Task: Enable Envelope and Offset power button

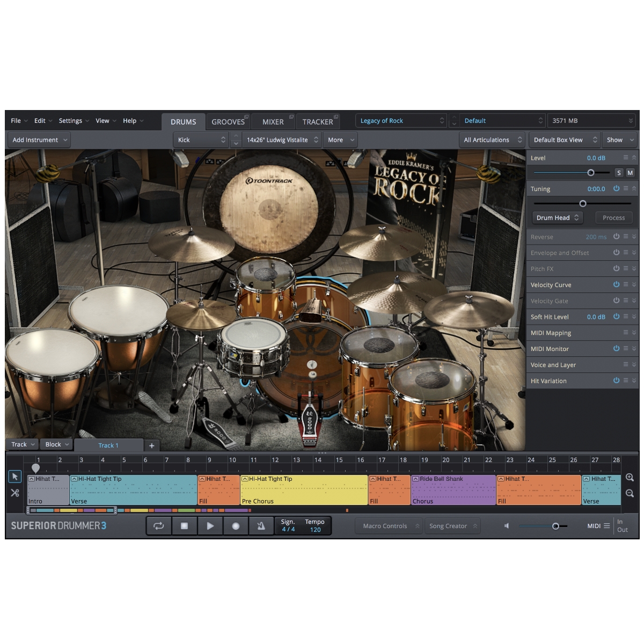Action: point(616,252)
